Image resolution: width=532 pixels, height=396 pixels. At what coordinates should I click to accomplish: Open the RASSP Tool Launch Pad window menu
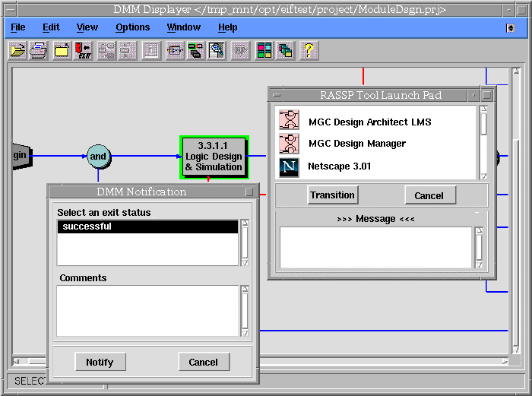(277, 96)
